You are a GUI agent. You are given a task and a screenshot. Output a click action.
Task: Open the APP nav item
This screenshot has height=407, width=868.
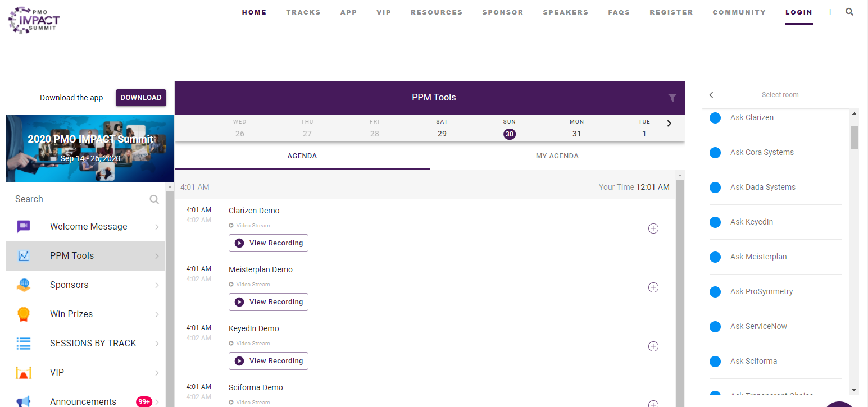click(x=349, y=12)
